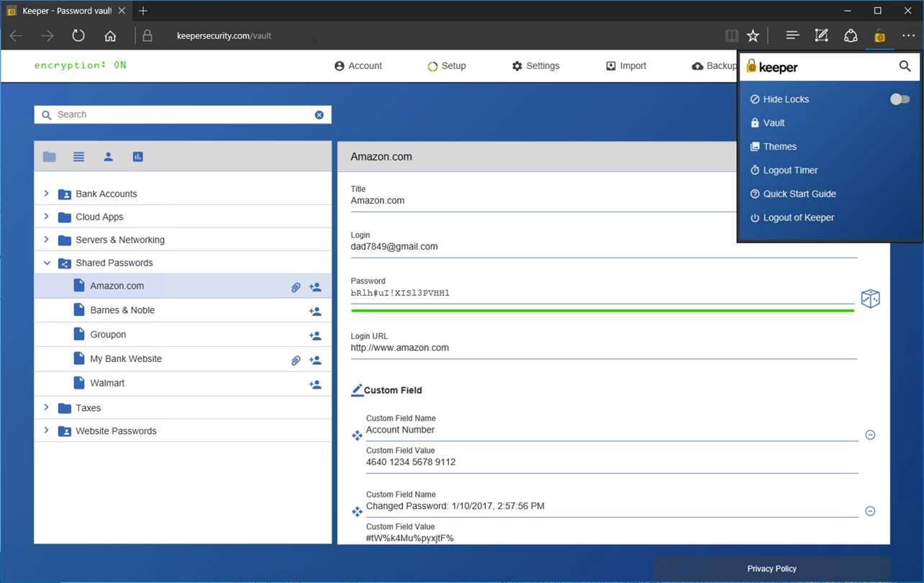Image resolution: width=924 pixels, height=583 pixels.
Task: Expand the Website Passwords folder
Action: [x=46, y=430]
